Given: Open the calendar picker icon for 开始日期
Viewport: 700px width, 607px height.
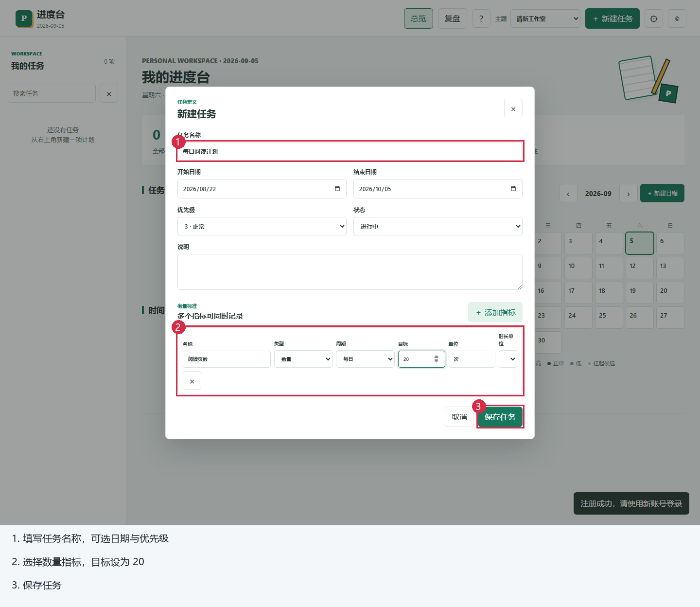Looking at the screenshot, I should 337,189.
